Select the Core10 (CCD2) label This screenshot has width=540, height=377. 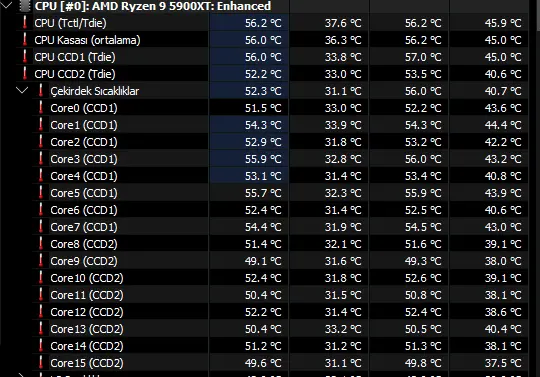[87, 278]
